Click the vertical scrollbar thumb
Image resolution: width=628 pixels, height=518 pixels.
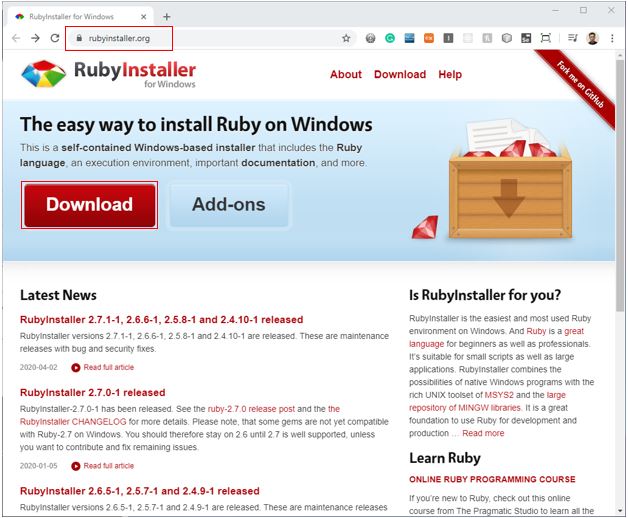(620, 185)
